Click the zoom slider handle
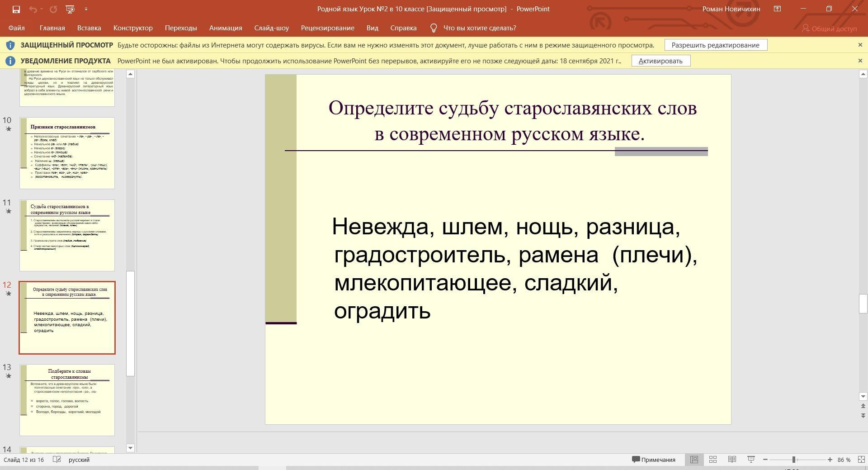 click(793, 460)
